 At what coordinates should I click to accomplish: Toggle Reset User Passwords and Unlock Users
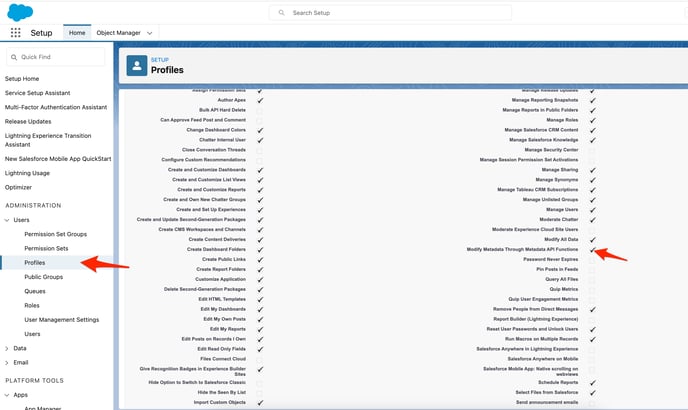click(x=592, y=329)
